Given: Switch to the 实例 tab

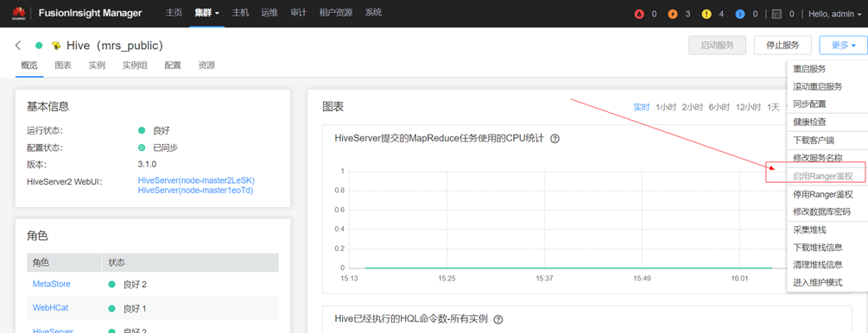Looking at the screenshot, I should tap(97, 66).
